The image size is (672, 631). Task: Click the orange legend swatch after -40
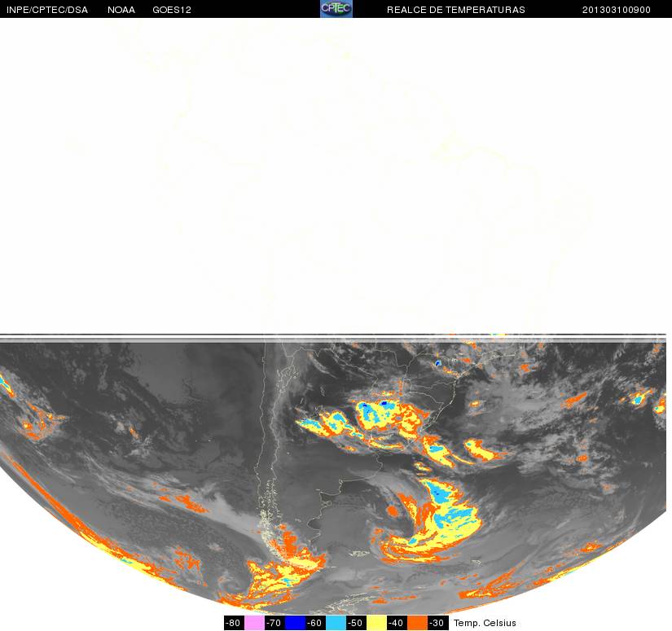[x=417, y=623]
